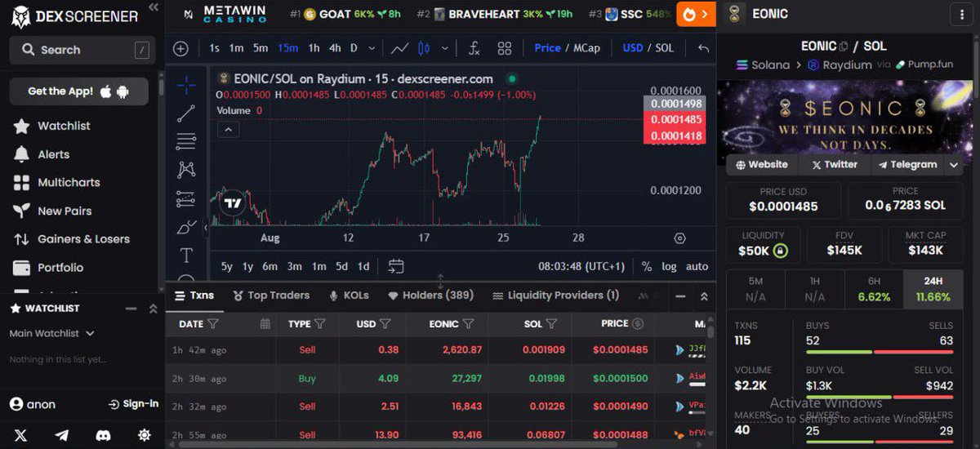Select the trend line drawing tool
This screenshot has width=980, height=449.
point(186,113)
